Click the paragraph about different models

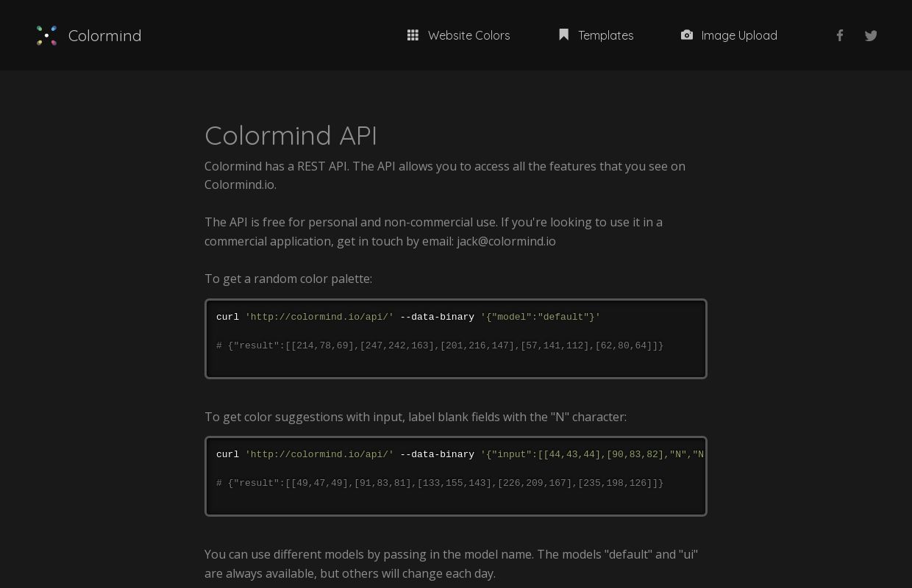452,564
